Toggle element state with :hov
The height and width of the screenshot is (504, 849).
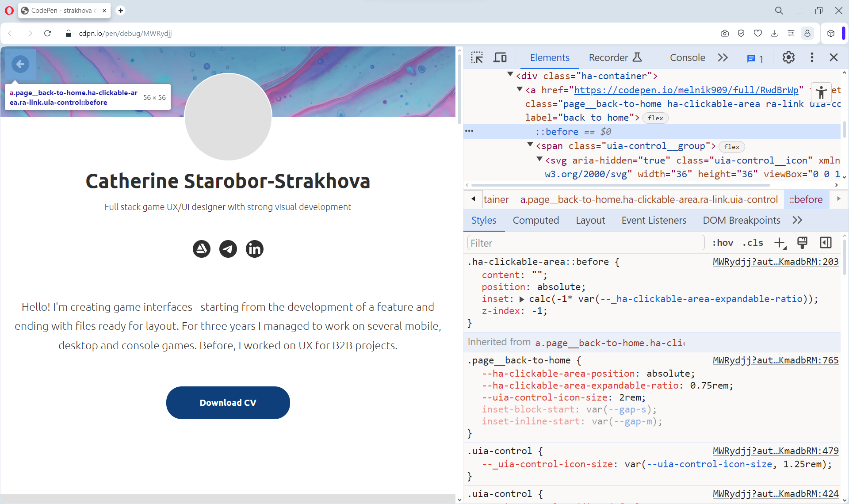[723, 243]
